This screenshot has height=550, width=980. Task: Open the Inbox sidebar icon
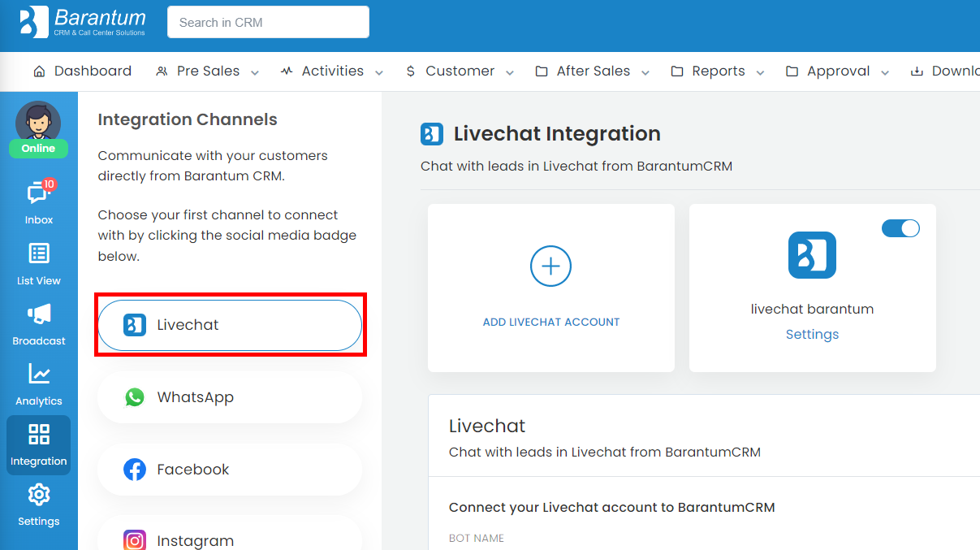[38, 193]
